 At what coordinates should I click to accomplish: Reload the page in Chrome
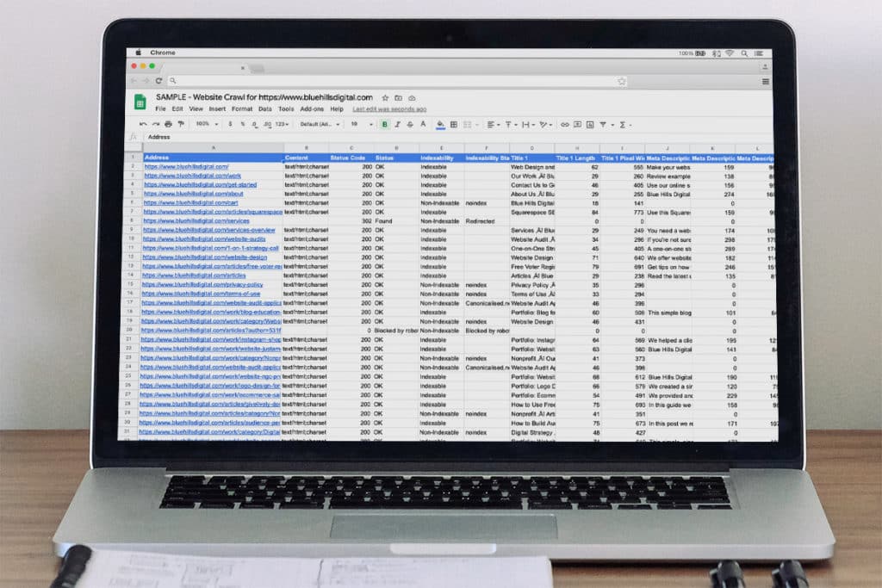(158, 81)
